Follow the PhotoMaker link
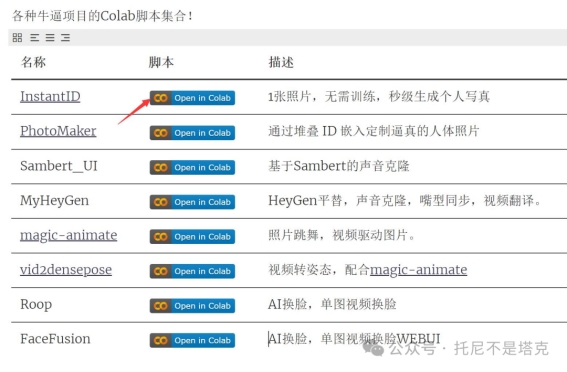 coord(58,131)
